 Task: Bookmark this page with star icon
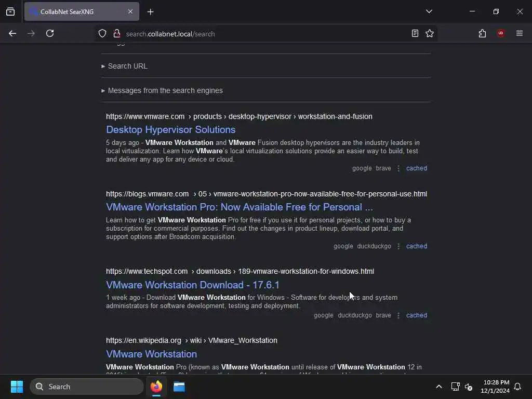(x=430, y=33)
